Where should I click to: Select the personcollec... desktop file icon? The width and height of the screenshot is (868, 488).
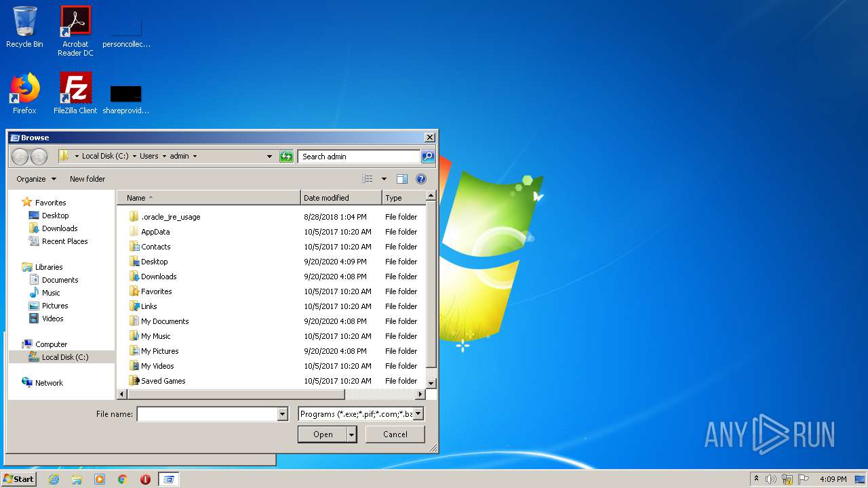point(126,31)
